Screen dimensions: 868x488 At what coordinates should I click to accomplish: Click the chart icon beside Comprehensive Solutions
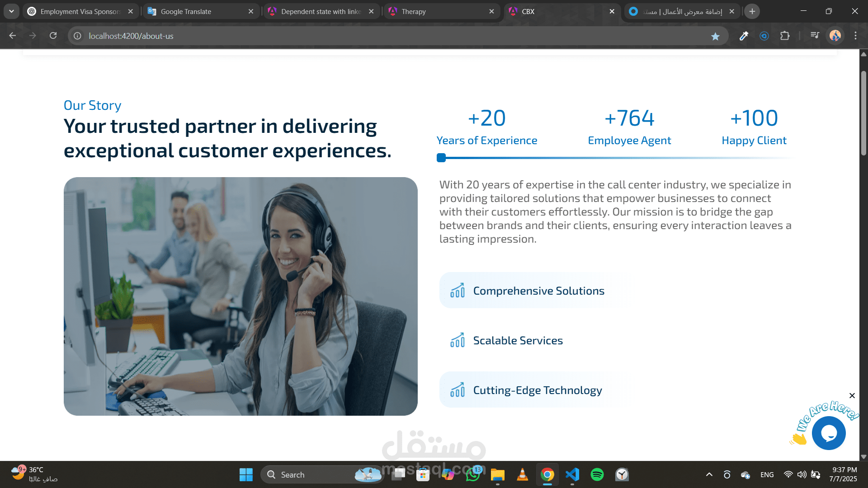tap(458, 291)
